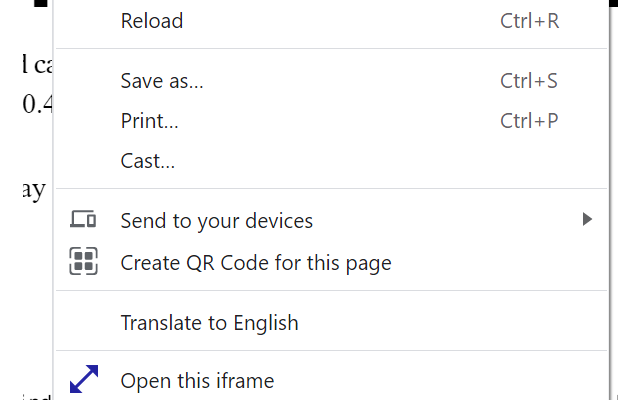Click the Ctrl+S shortcut hint
640x400 pixels.
[x=529, y=81]
